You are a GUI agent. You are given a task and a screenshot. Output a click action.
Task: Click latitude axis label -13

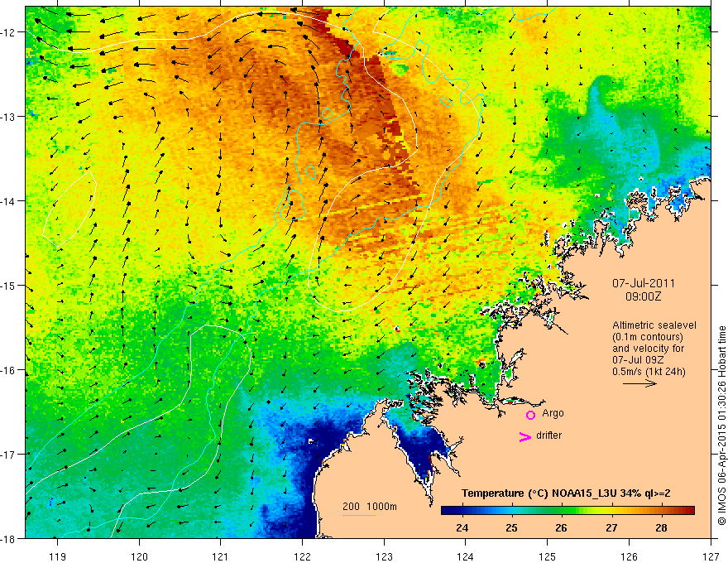tap(8, 117)
